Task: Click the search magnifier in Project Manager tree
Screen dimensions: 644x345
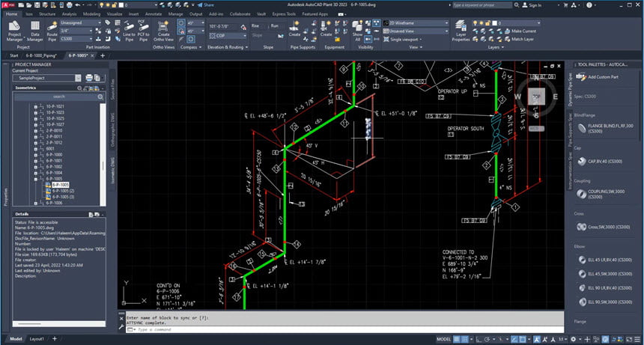Action: click(100, 97)
